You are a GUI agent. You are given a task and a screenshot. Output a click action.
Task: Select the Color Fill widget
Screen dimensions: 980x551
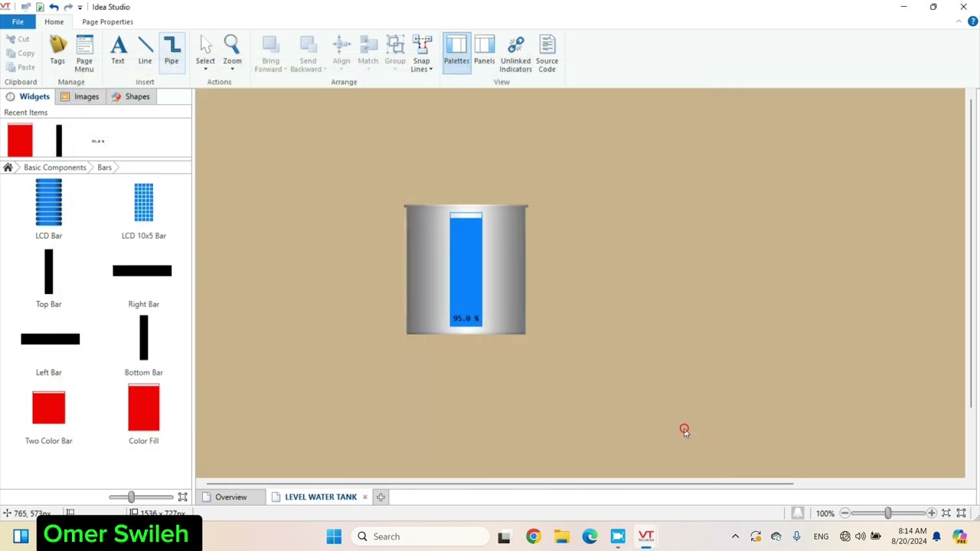pyautogui.click(x=143, y=415)
